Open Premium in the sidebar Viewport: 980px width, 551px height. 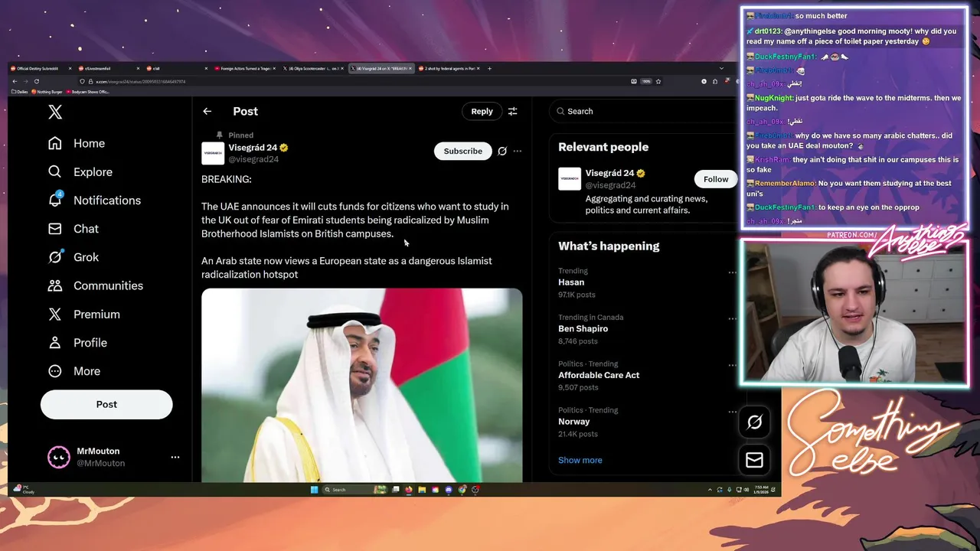coord(83,315)
